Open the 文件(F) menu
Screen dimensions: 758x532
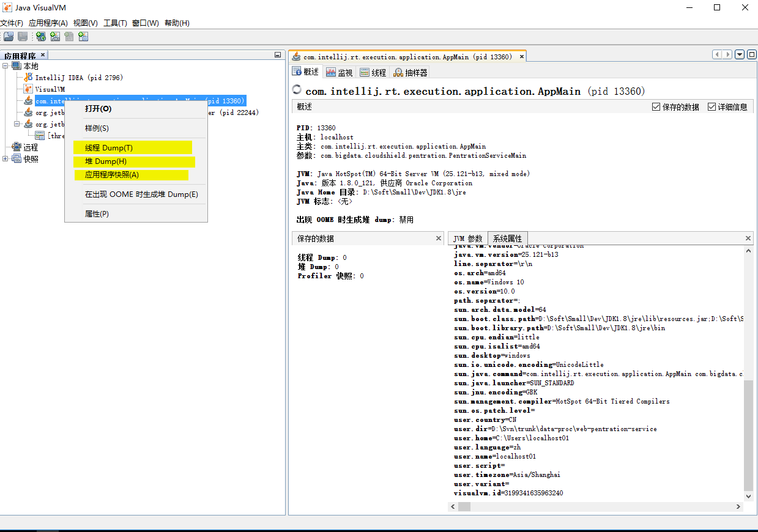(12, 23)
